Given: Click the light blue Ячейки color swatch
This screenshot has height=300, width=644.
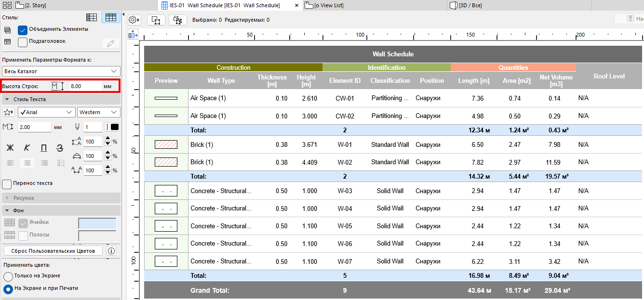Looking at the screenshot, I should (97, 223).
